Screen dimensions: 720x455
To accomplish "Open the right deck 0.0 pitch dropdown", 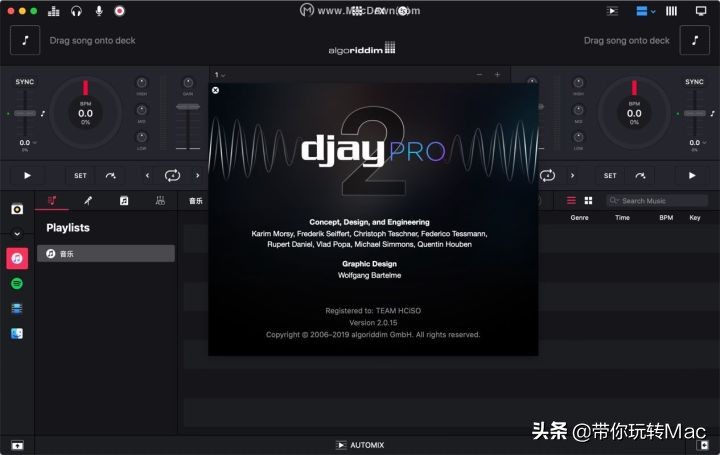I will point(698,143).
